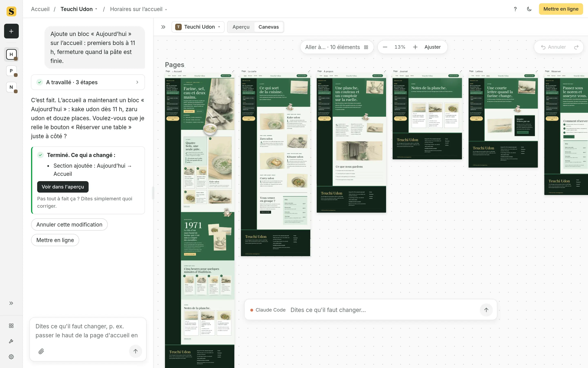Attach a file with the paperclip icon
The height and width of the screenshot is (368, 588).
(41, 351)
